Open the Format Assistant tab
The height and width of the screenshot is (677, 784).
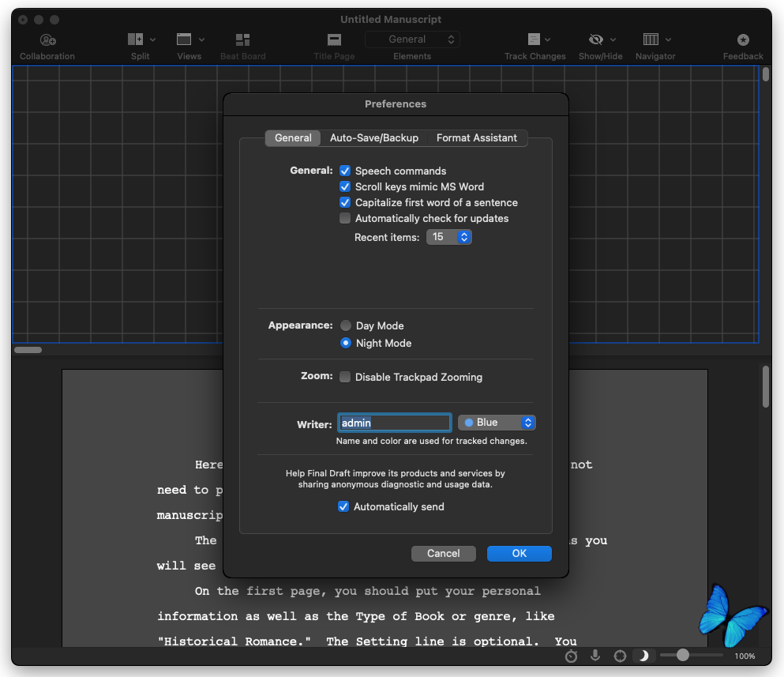point(477,138)
